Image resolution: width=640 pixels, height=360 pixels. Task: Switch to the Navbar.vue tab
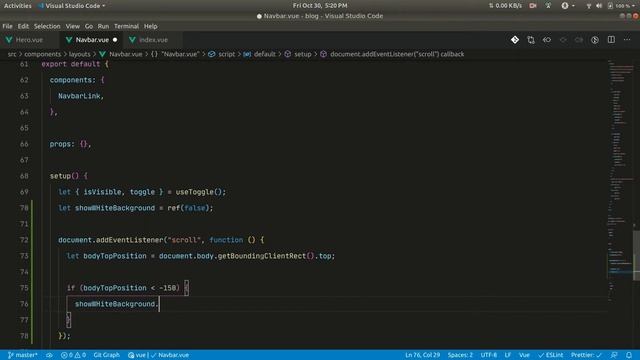92,40
